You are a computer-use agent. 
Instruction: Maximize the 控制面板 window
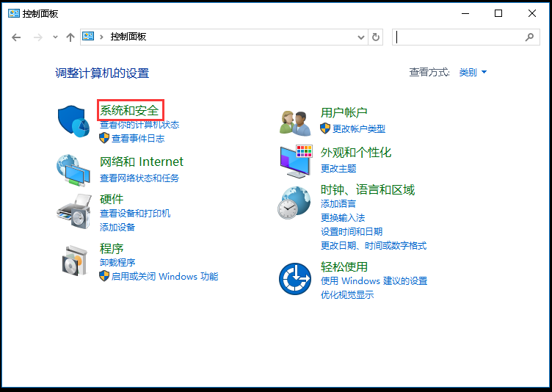498,13
